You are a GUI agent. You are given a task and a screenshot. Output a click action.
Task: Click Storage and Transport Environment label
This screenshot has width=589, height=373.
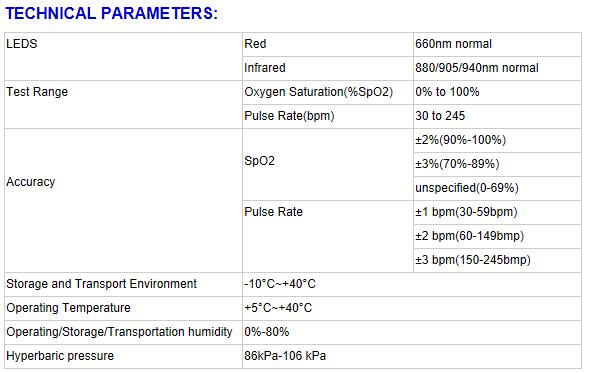(x=101, y=284)
